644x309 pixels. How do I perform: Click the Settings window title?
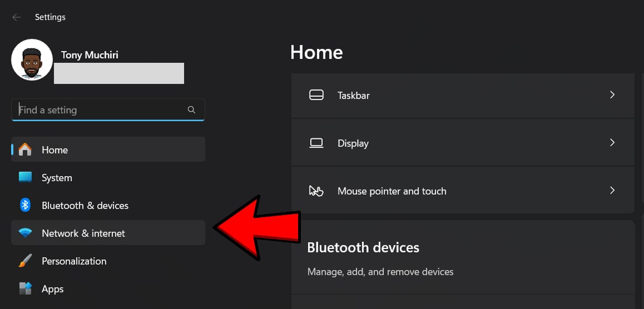pos(50,17)
